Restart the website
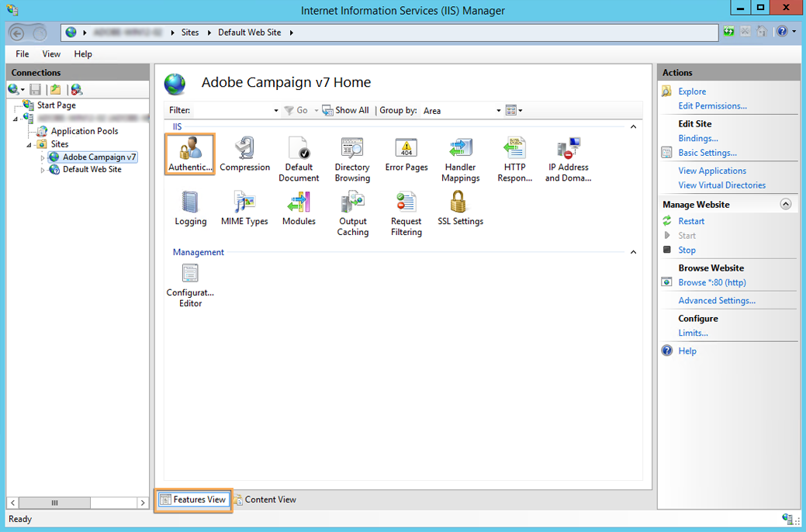Image resolution: width=806 pixels, height=532 pixels. click(691, 221)
